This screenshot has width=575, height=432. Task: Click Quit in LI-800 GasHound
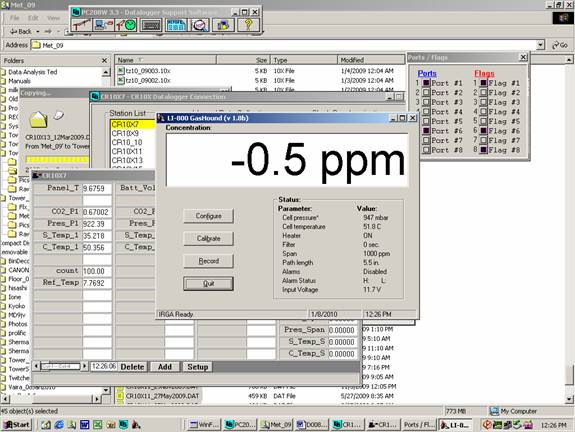[x=208, y=283]
